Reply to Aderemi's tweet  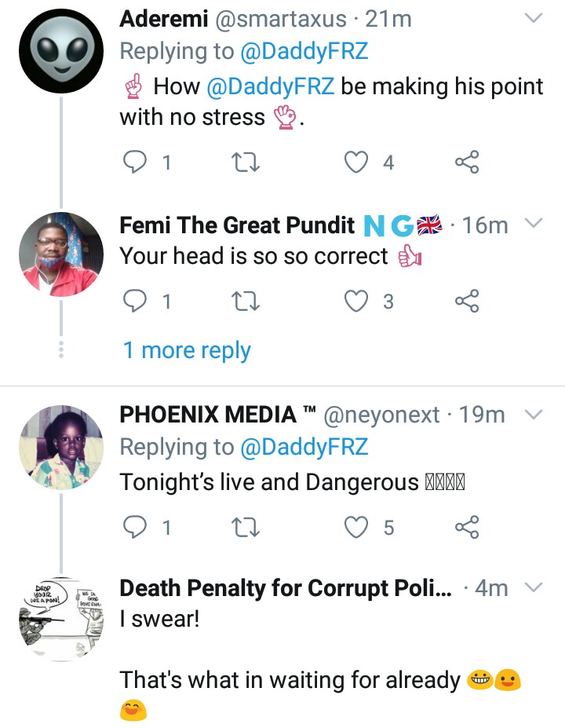pyautogui.click(x=137, y=162)
